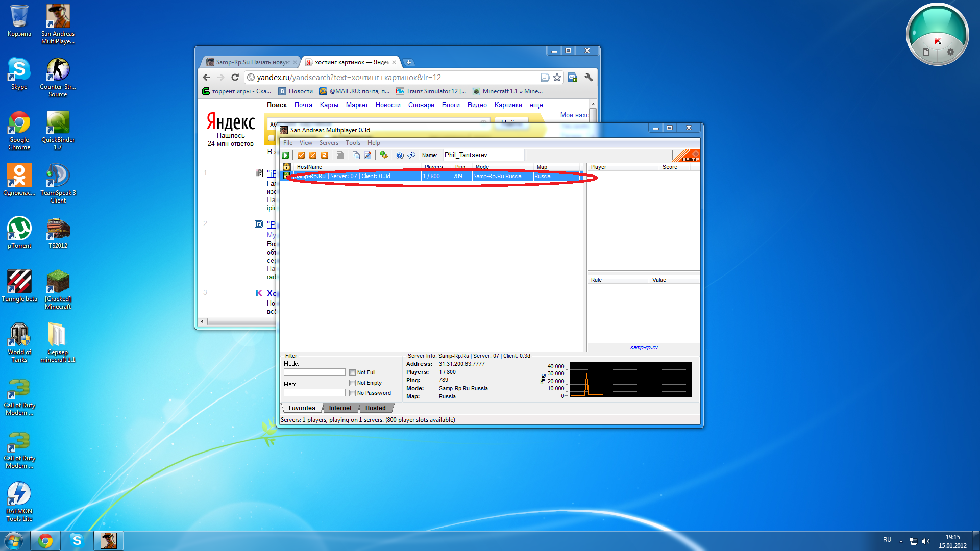The width and height of the screenshot is (980, 551).
Task: Open Server Properties pencil icon
Action: [x=368, y=155]
